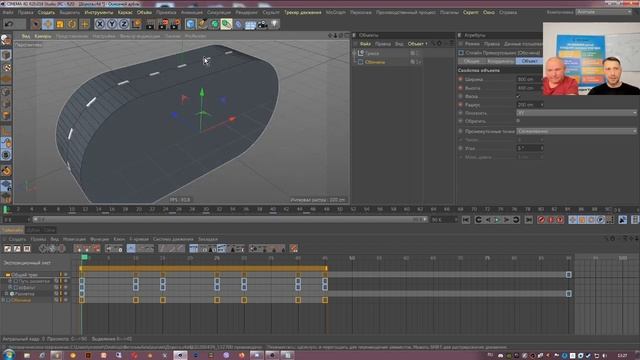Click the coordinate system icon next to Z
This screenshot has height=360, width=640.
(x=136, y=24)
